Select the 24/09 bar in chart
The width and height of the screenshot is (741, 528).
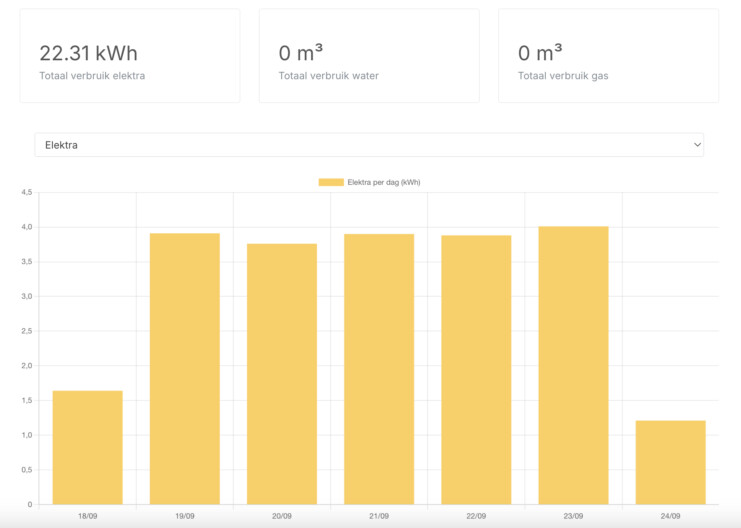[670, 462]
